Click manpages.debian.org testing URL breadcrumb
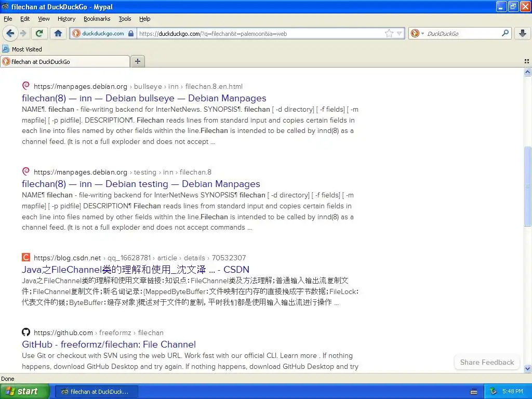The width and height of the screenshot is (532, 399). coord(123,172)
